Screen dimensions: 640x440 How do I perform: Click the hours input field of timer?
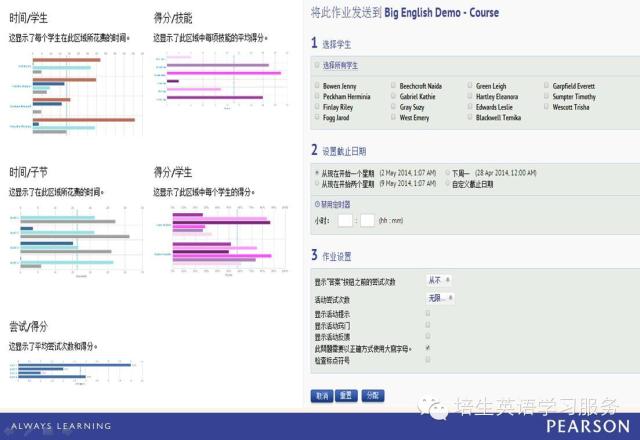346,220
